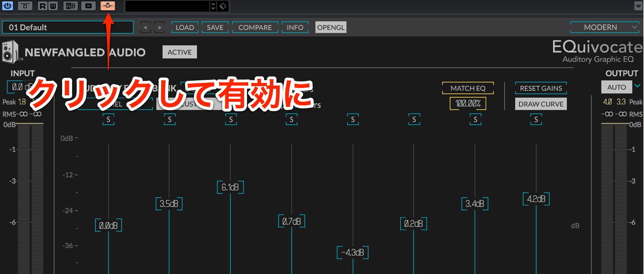Click the EQuivocate product title
The image size is (644, 274).
(597, 47)
